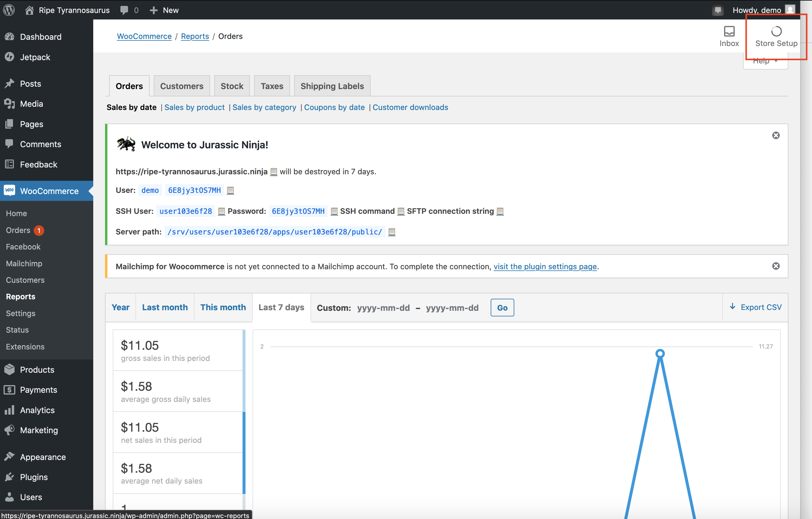Switch to the Taxes report tab
This screenshot has height=519, width=812.
point(272,86)
